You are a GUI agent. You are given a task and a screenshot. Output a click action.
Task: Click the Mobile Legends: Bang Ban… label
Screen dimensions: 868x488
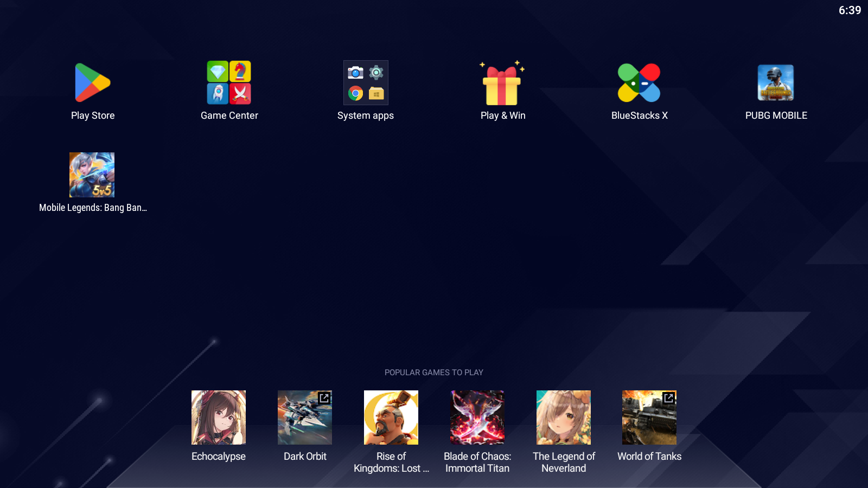point(93,208)
